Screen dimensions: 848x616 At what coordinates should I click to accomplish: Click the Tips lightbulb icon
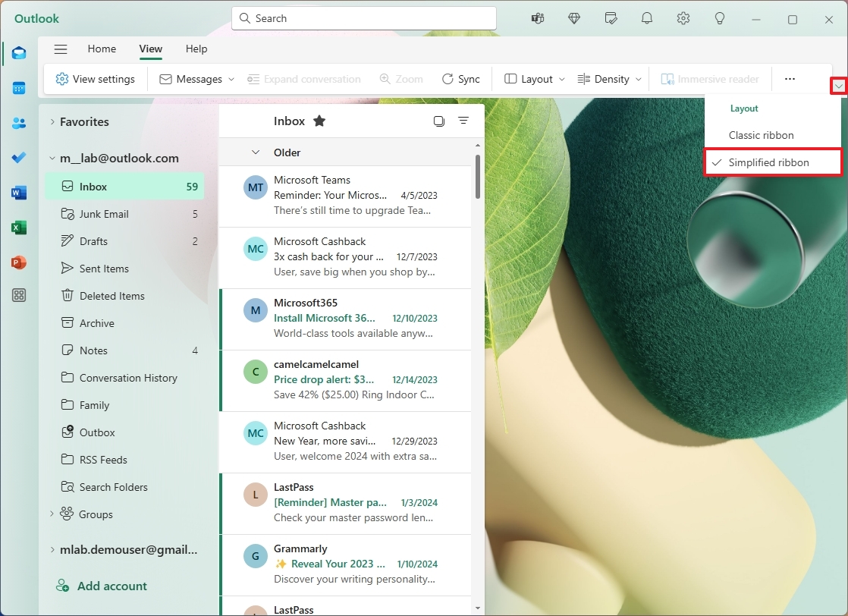719,18
